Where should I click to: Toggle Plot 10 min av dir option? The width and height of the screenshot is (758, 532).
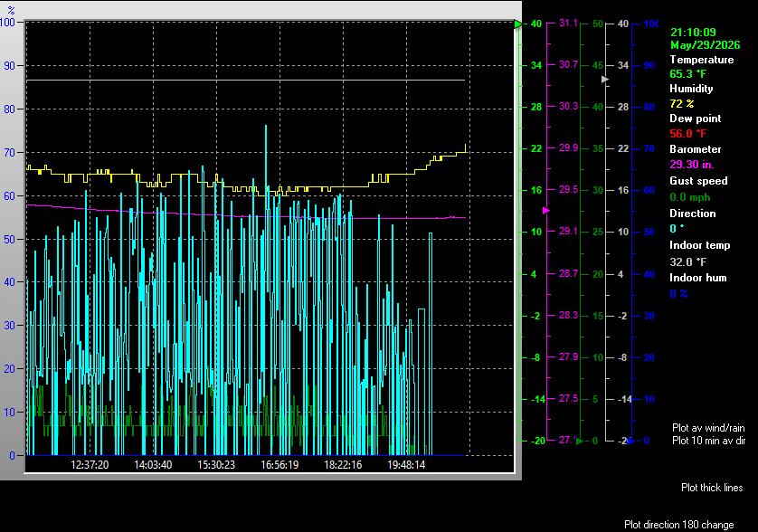(x=708, y=441)
